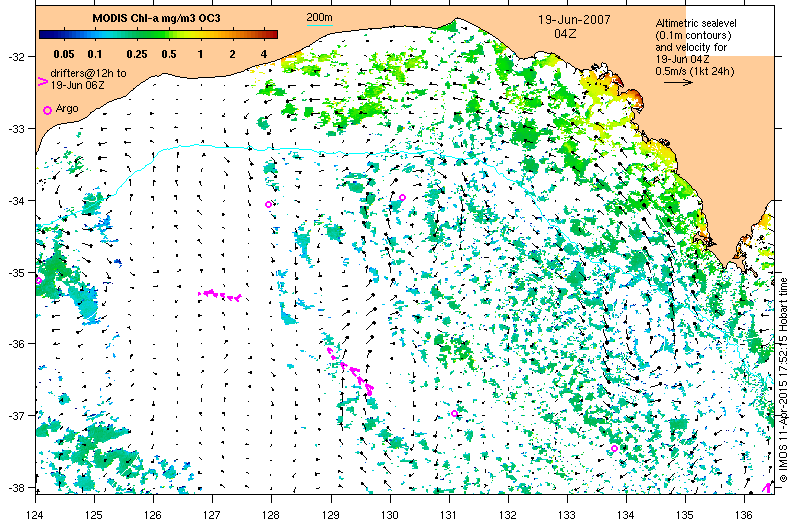
Task: Click Argo float marker near 130.2E 34S
Action: (x=403, y=197)
